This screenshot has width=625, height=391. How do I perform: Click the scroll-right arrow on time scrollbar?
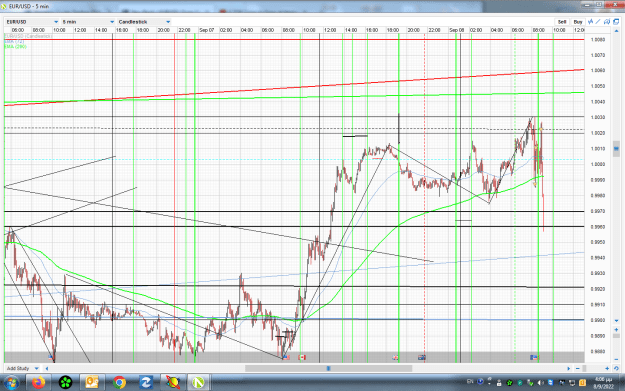pyautogui.click(x=569, y=369)
